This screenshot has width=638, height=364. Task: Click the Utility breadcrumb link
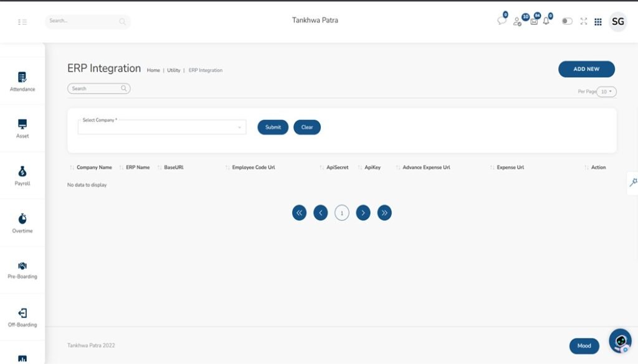[x=173, y=70]
